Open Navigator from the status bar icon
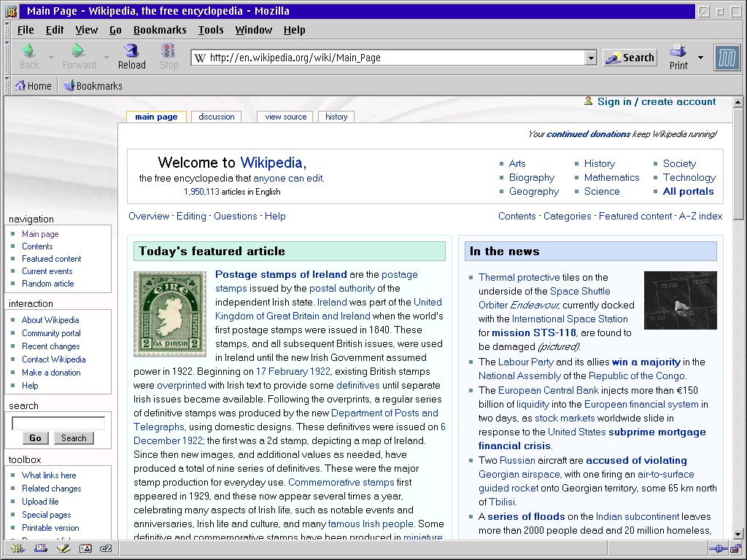Screen dimensions: 747x560 (x=18, y=548)
